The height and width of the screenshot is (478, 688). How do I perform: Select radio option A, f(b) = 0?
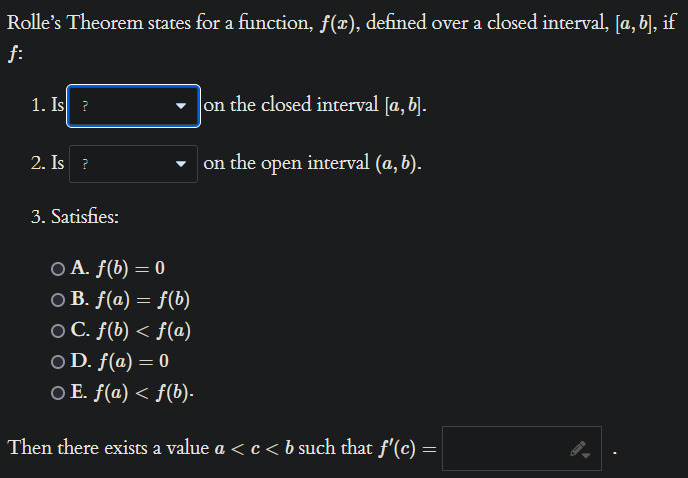[58, 269]
